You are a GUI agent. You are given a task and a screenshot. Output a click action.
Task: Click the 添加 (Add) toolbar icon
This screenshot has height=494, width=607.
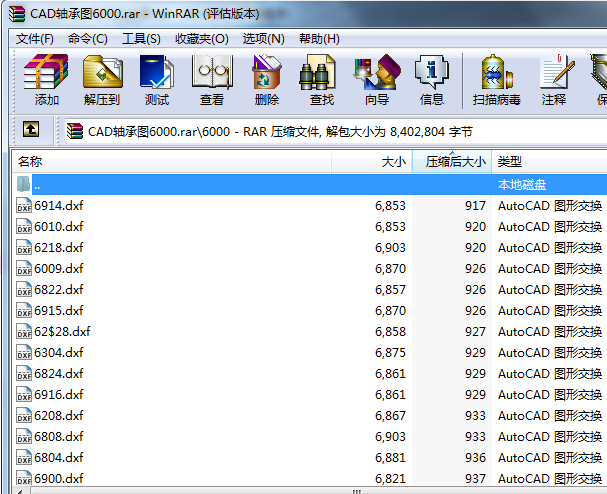(46, 80)
